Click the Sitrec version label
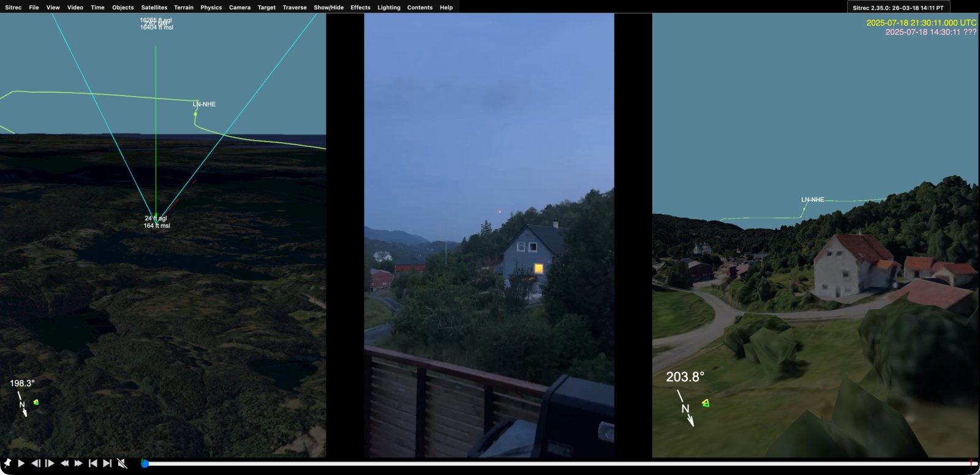Image resolution: width=980 pixels, height=475 pixels. [897, 8]
